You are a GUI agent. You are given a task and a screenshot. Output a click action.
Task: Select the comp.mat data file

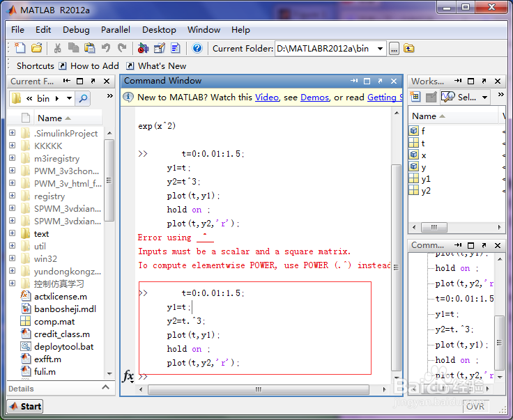[x=54, y=322]
